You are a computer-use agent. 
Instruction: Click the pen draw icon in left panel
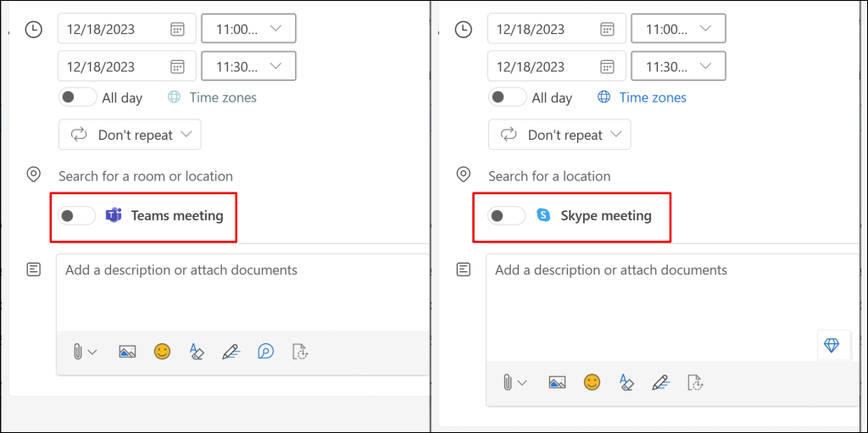pos(231,352)
